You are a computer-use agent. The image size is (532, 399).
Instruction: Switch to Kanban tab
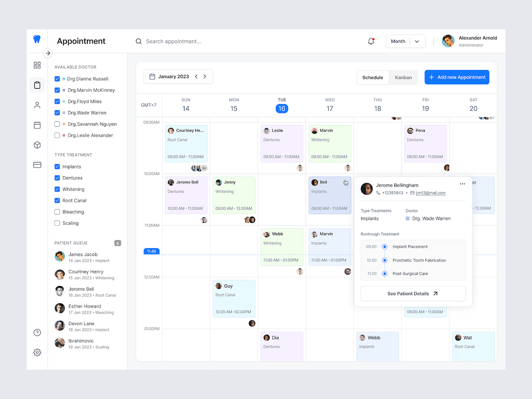click(403, 77)
